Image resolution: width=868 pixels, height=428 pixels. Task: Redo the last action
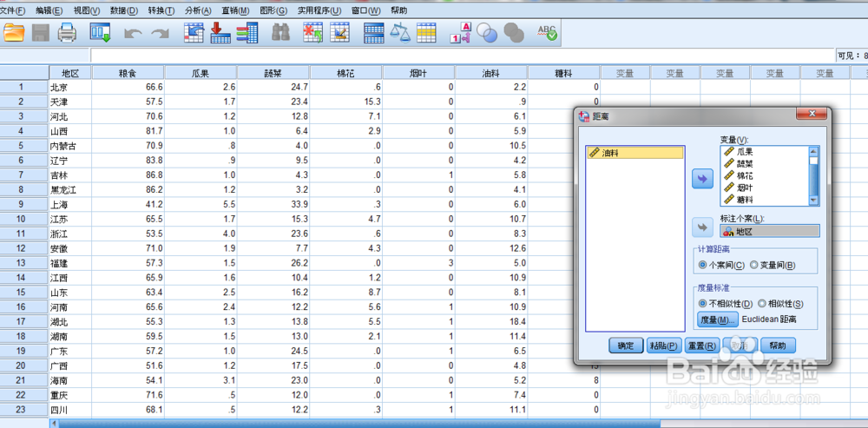[x=160, y=34]
